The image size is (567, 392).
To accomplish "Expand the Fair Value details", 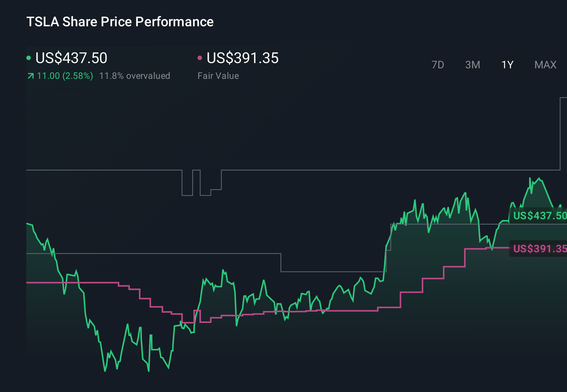I will point(218,76).
